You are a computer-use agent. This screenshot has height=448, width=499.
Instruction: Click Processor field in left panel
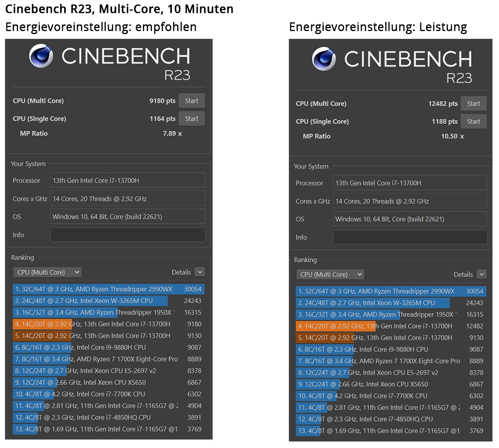tap(127, 180)
